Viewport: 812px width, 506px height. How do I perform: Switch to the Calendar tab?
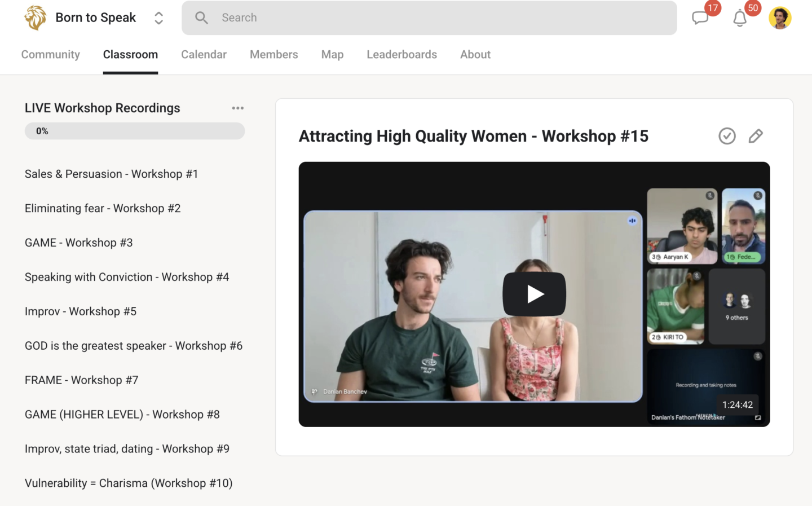click(x=204, y=55)
